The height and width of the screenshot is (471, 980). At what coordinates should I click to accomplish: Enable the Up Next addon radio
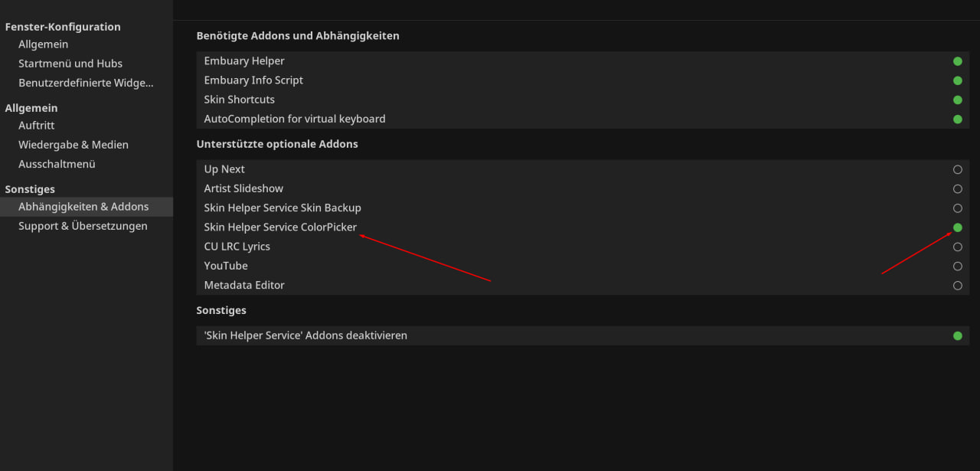point(957,169)
